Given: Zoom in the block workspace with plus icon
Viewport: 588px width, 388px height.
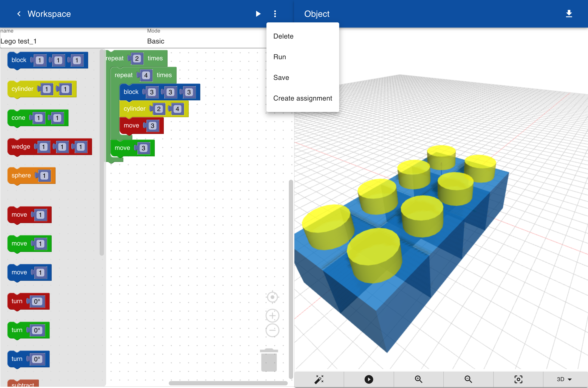Looking at the screenshot, I should [272, 315].
